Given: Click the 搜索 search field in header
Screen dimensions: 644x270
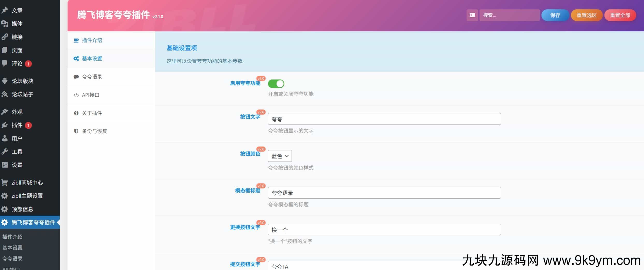Looking at the screenshot, I should coord(509,15).
